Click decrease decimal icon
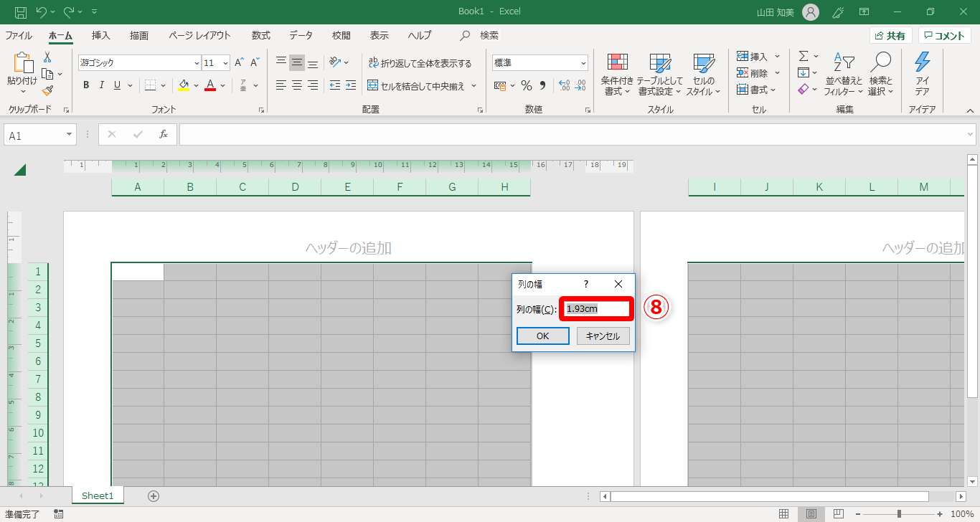Image resolution: width=980 pixels, height=522 pixels. (x=580, y=86)
